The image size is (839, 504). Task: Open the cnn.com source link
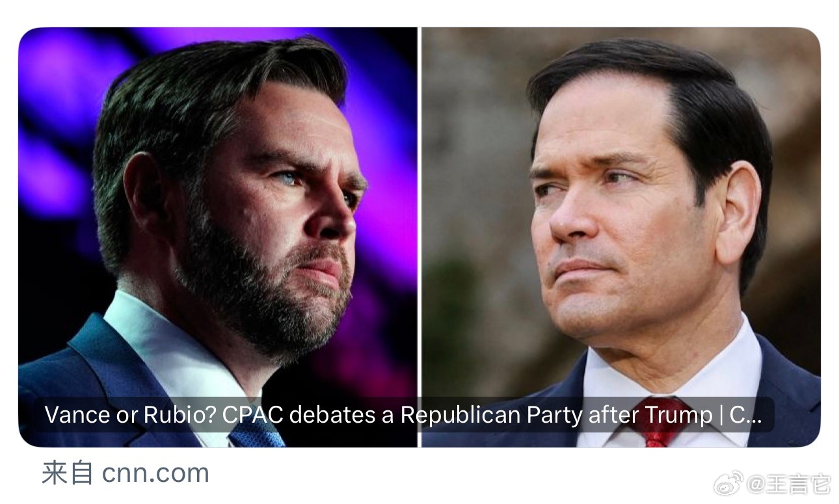pyautogui.click(x=155, y=473)
